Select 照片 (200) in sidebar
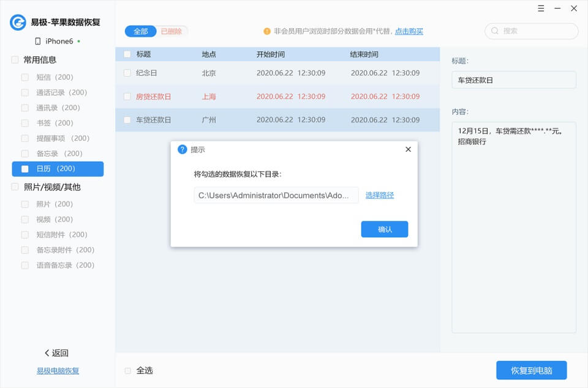The height and width of the screenshot is (388, 588). pyautogui.click(x=55, y=204)
